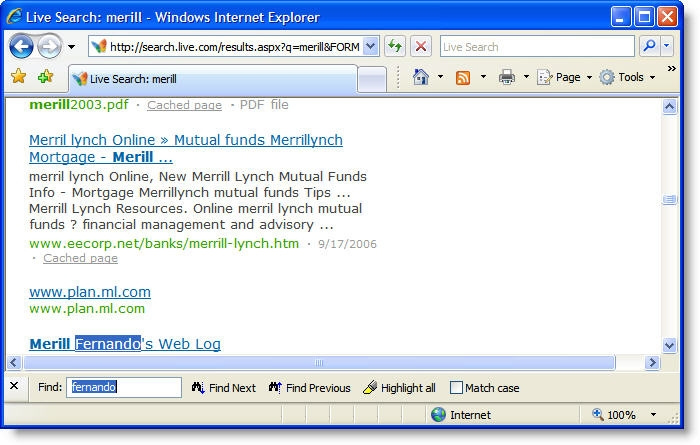Viewport: 700px width, 445px height.
Task: Click the vertical scrollbar up arrow
Action: 669,106
